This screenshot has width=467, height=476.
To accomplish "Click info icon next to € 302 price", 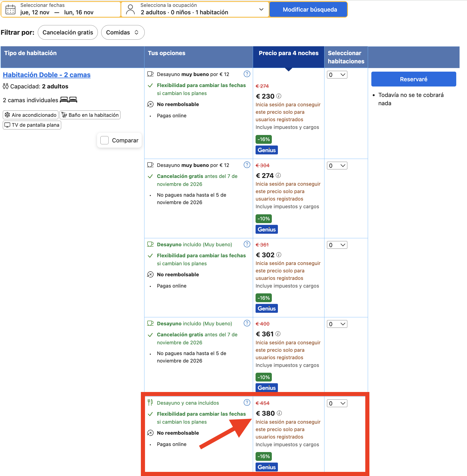I will coord(279,255).
